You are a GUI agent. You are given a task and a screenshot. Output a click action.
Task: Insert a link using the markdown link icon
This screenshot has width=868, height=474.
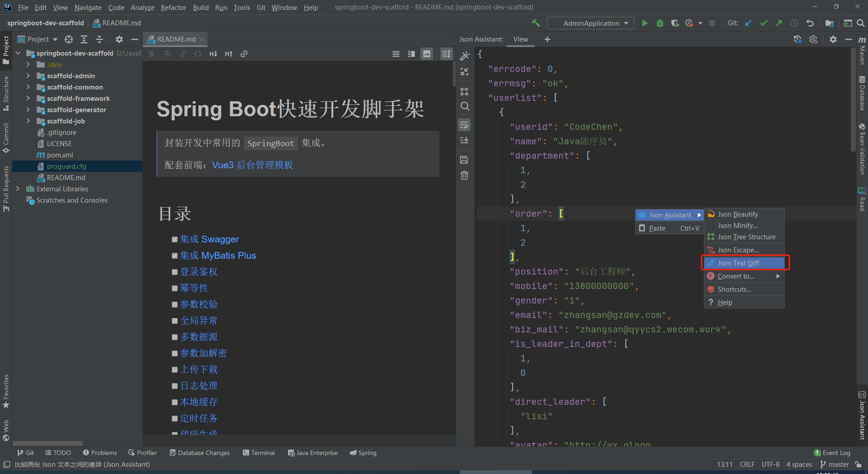pyautogui.click(x=244, y=53)
